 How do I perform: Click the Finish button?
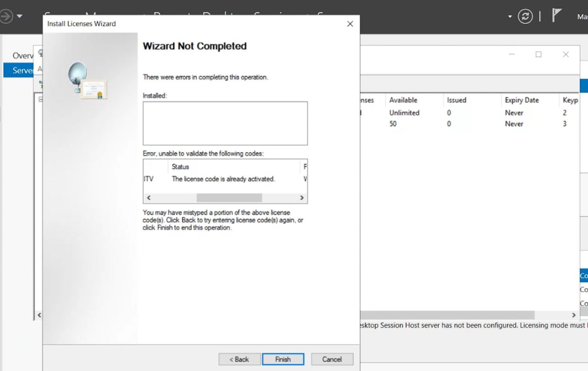pyautogui.click(x=283, y=359)
